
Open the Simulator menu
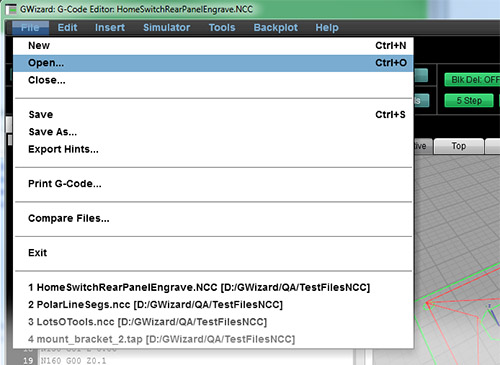point(167,28)
